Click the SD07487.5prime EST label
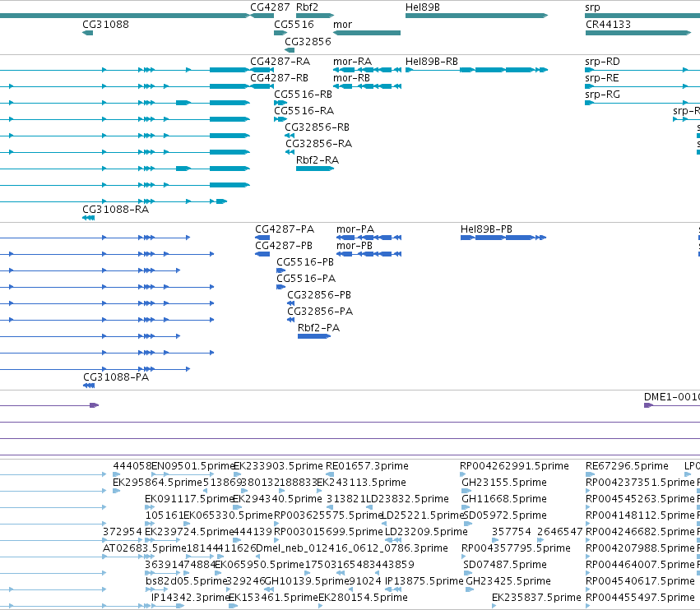Viewport: 700px width, 610px height. [505, 565]
